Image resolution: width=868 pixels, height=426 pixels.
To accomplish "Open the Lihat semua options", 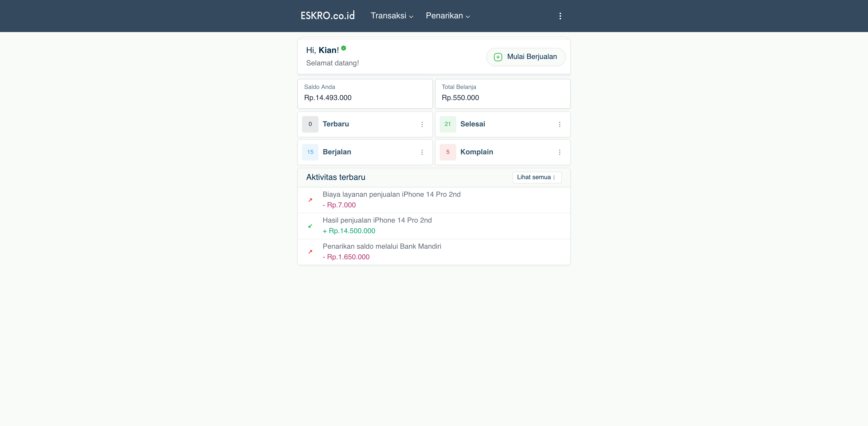I will pyautogui.click(x=537, y=177).
